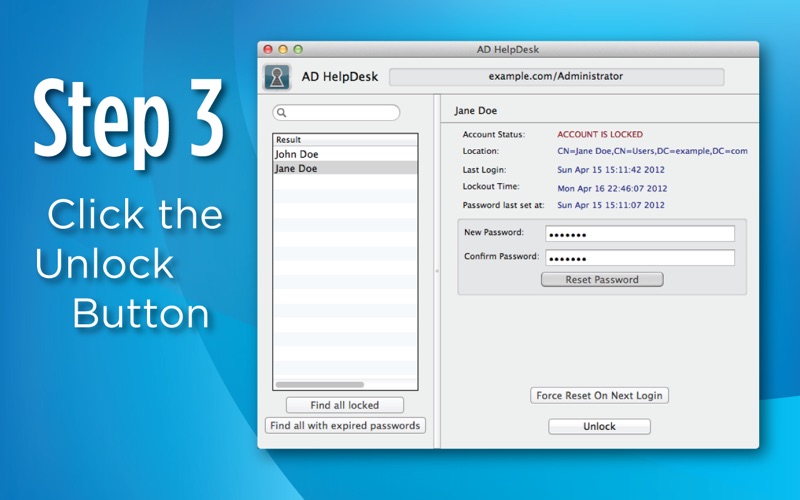Click the magnifier icon in search box
800x500 pixels.
click(x=282, y=113)
